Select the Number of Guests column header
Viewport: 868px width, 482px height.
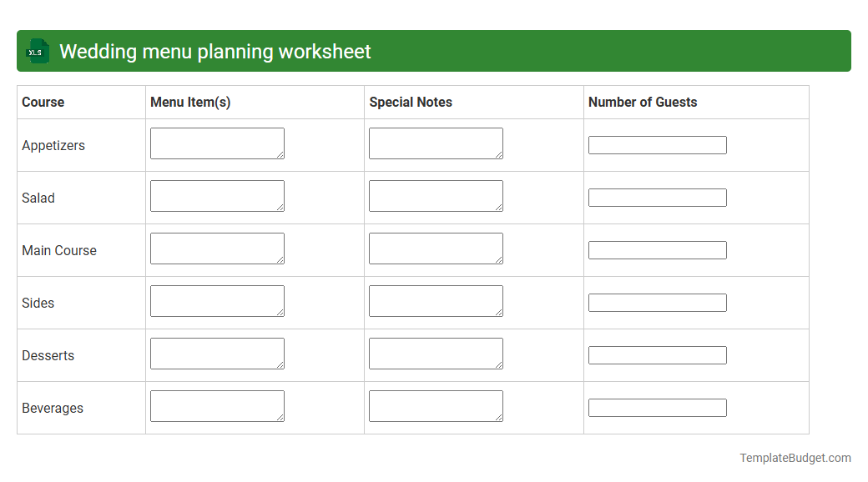tap(643, 102)
